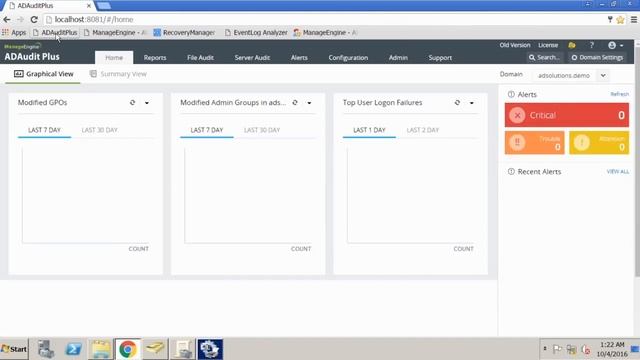Screen dimensions: 640x360
Task: Open a new browser tab
Action: pos(104,6)
